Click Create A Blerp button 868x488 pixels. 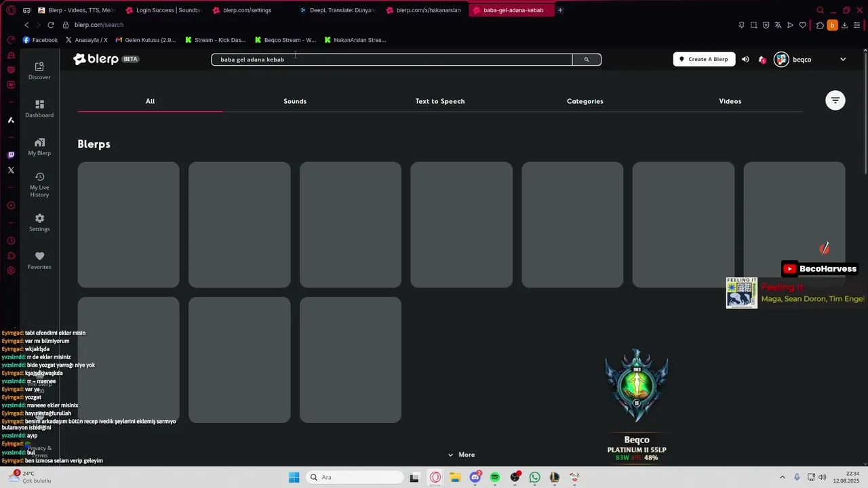pos(704,60)
